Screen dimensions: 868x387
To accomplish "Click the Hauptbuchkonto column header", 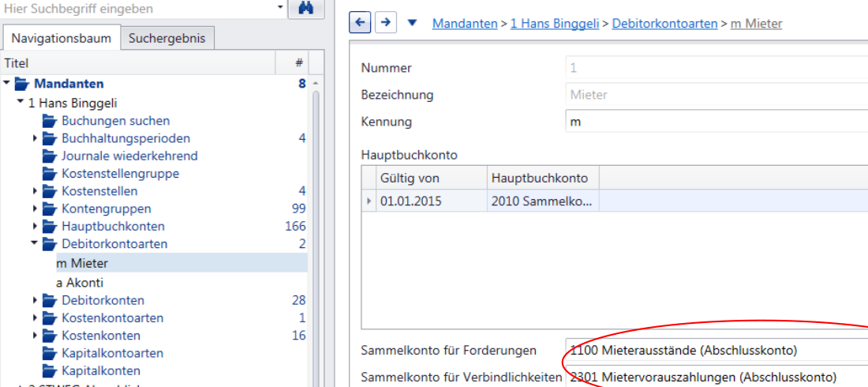I will 543,178.
